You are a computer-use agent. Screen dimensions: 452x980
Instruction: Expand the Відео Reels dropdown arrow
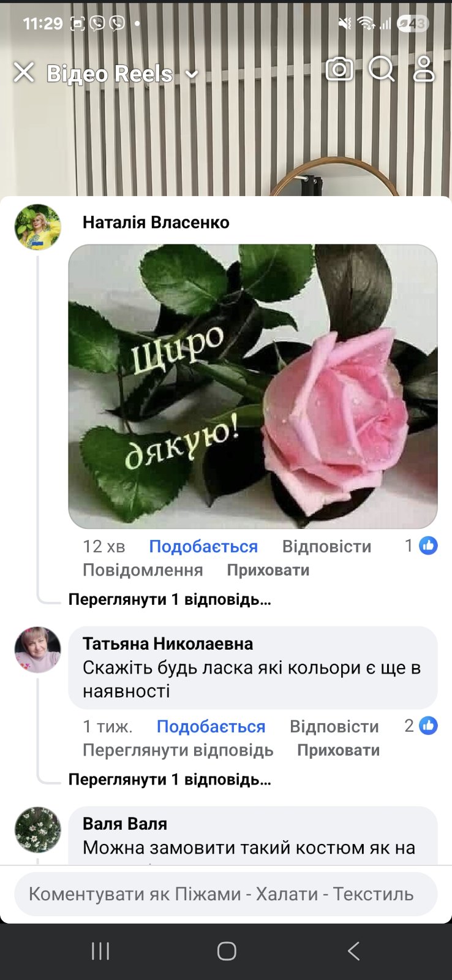pos(192,75)
